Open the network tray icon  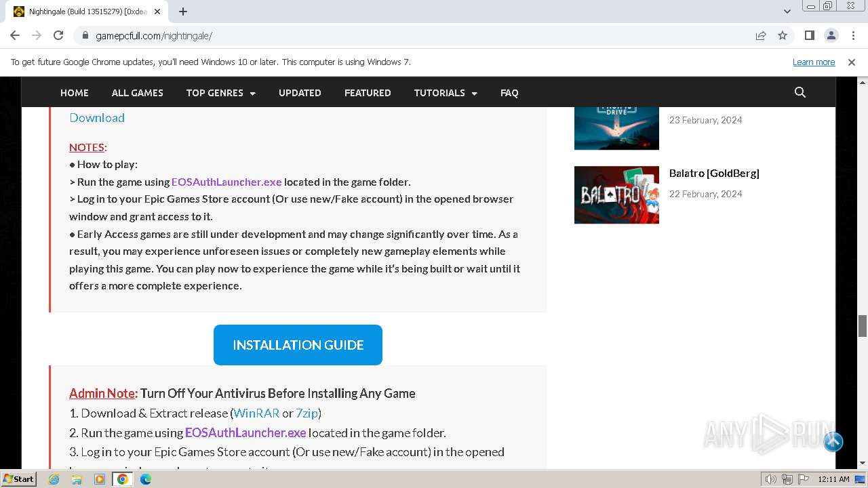[787, 479]
